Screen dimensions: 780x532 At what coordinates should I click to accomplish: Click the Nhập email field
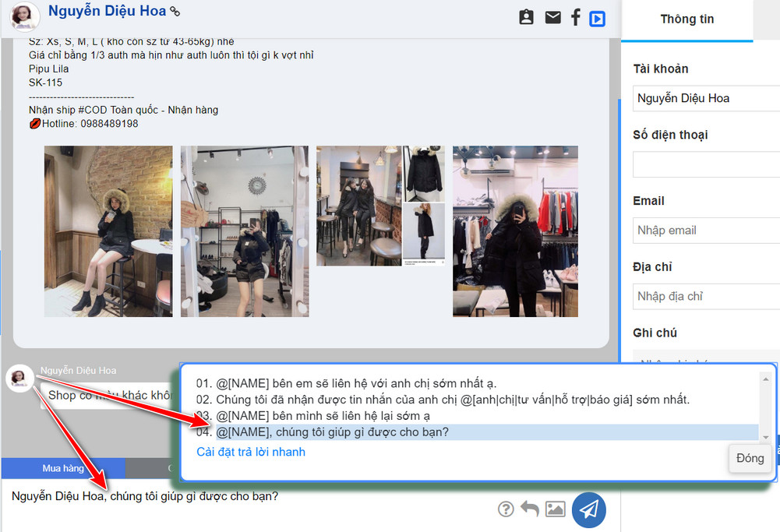tap(707, 231)
